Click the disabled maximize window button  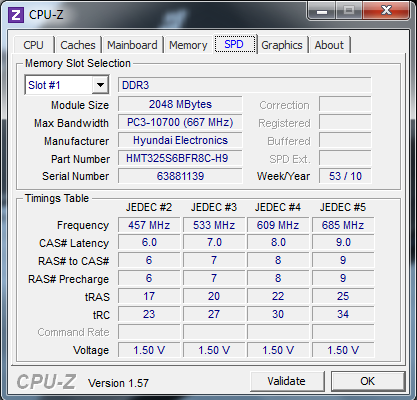pos(349,10)
